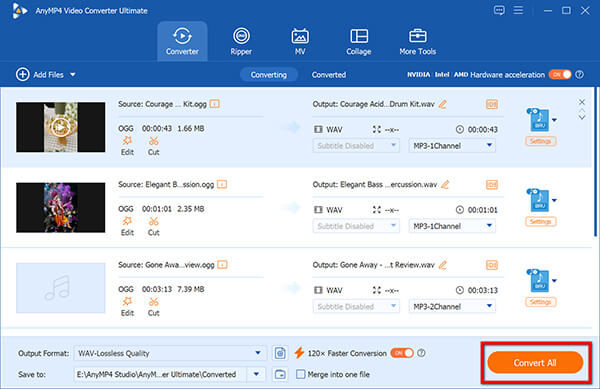The image size is (600, 389).
Task: Open the output folder icon
Action: pos(280,374)
